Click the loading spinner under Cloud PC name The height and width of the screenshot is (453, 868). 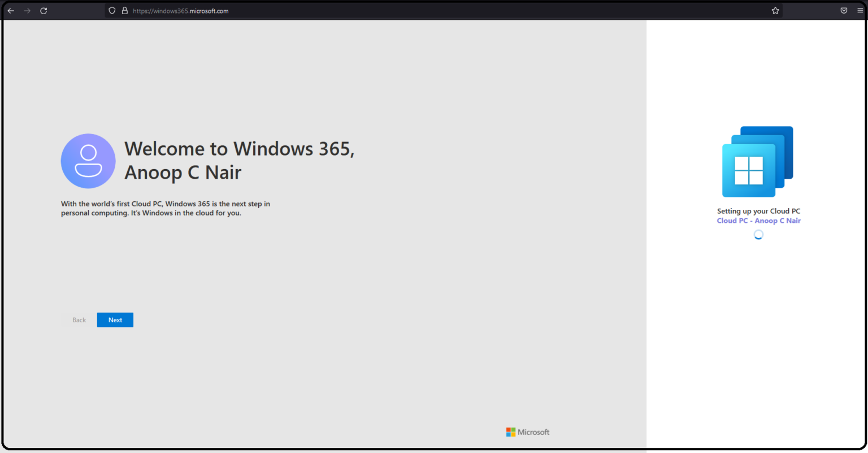click(758, 235)
